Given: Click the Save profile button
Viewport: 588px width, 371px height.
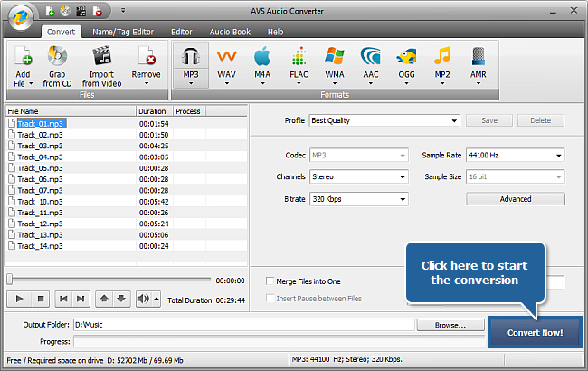Looking at the screenshot, I should pyautogui.click(x=489, y=120).
